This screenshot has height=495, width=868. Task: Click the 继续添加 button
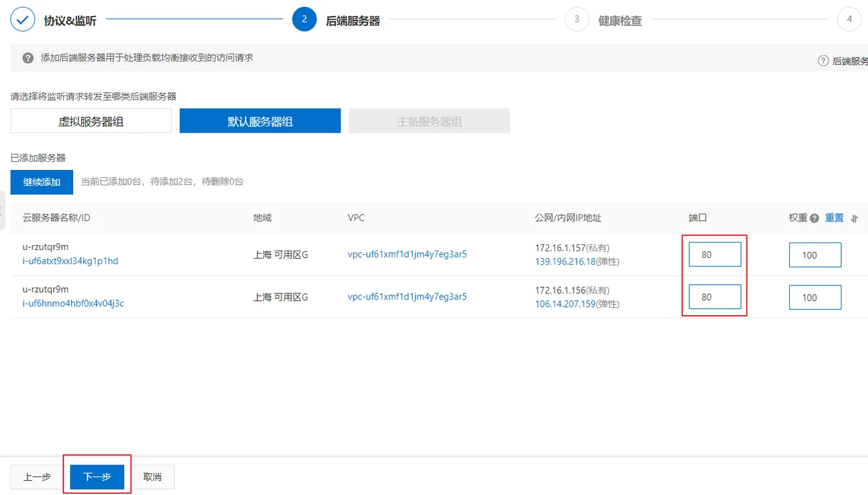[x=42, y=182]
